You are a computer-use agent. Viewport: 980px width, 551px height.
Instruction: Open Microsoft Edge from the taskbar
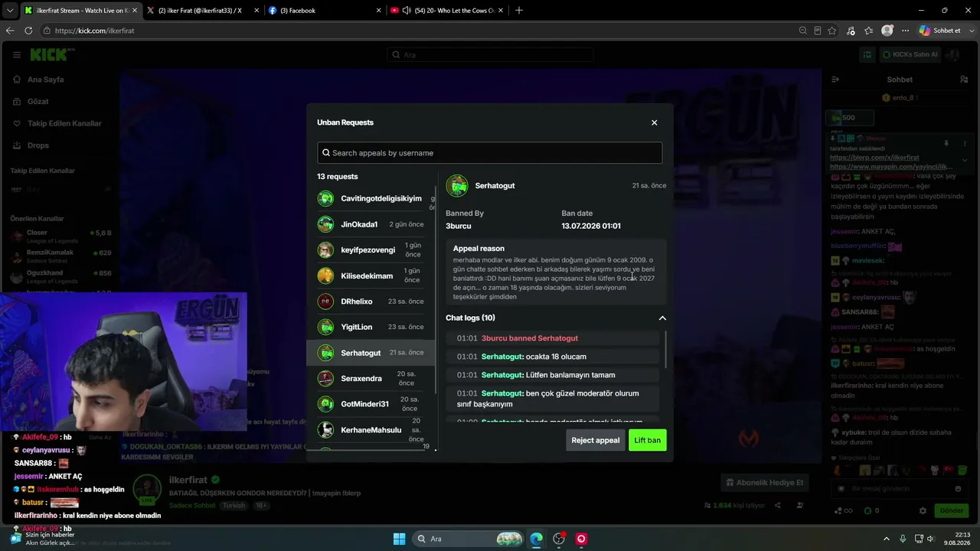(x=537, y=539)
